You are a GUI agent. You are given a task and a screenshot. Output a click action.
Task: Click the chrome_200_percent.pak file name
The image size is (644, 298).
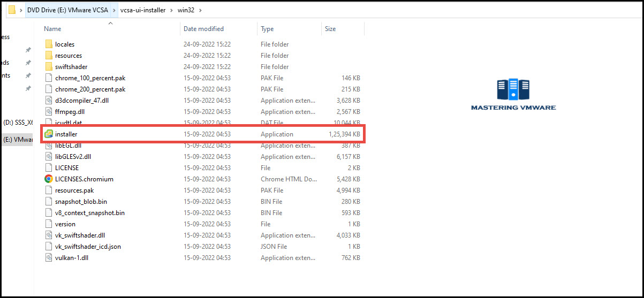pyautogui.click(x=90, y=89)
